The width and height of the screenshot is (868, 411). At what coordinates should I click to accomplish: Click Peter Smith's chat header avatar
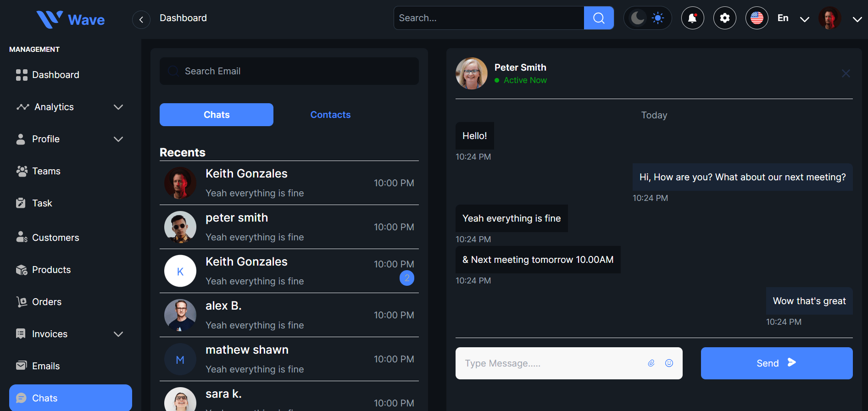coord(472,73)
